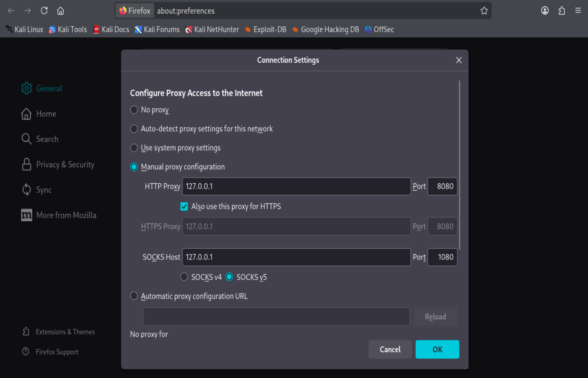The width and height of the screenshot is (588, 378).
Task: Open Kali Tools bookmark
Action: click(68, 29)
